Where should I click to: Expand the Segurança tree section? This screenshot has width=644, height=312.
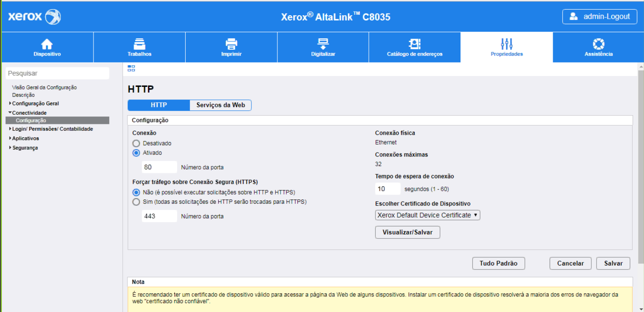tap(25, 148)
